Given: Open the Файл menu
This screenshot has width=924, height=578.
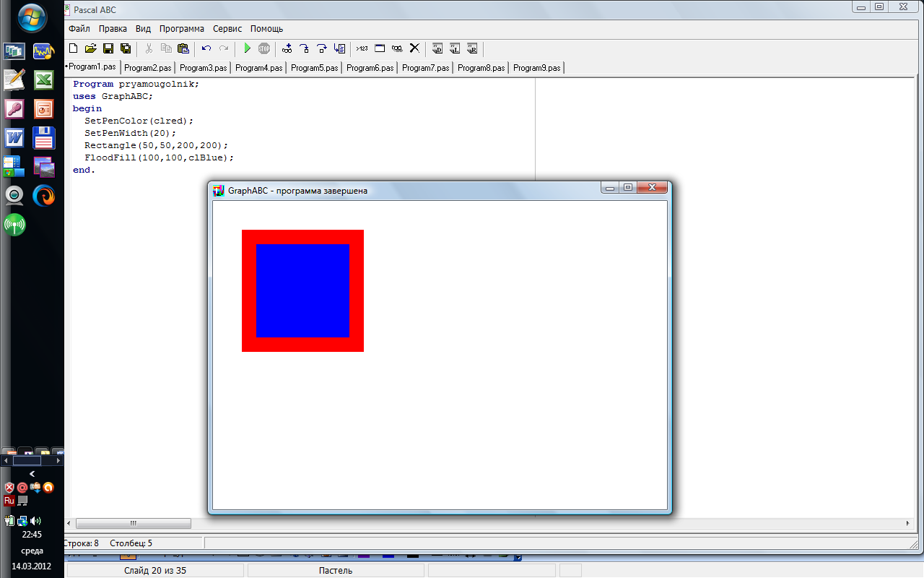Looking at the screenshot, I should pyautogui.click(x=79, y=29).
